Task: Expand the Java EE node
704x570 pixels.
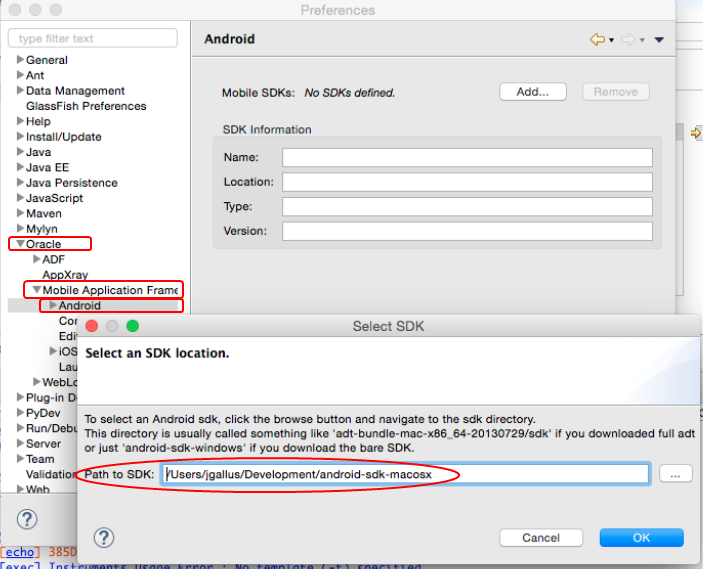Action: point(20,167)
